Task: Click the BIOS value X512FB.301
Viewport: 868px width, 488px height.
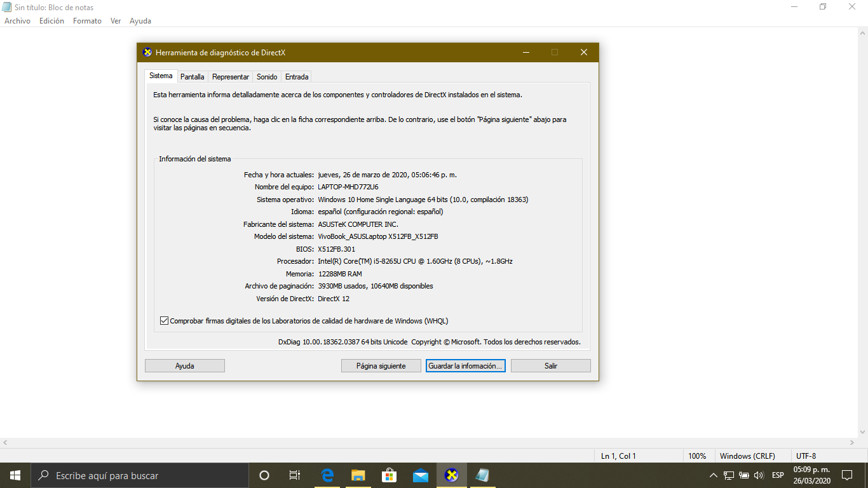Action: [x=337, y=249]
